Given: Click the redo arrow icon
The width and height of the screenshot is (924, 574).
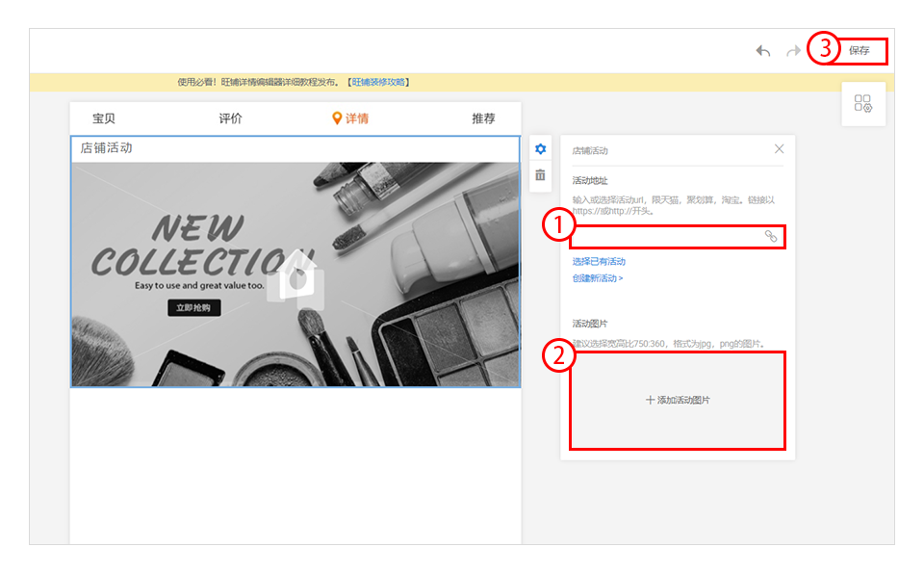Looking at the screenshot, I should tap(793, 51).
